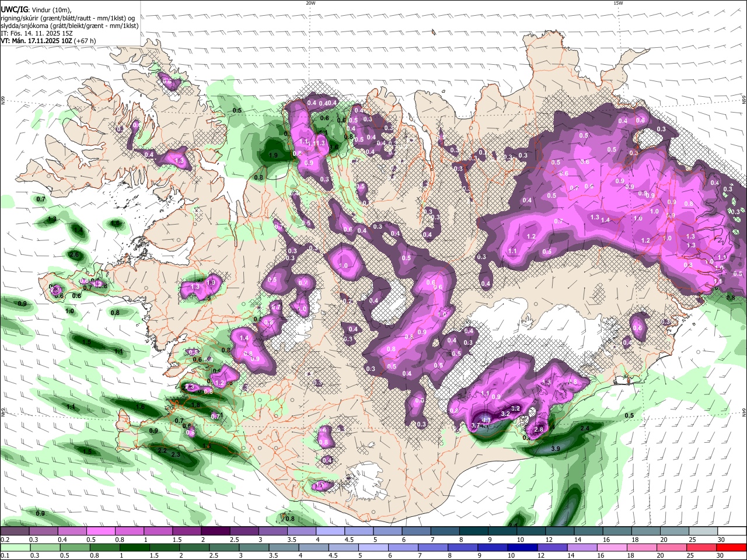
Task: Click the '15W' longitude label
Action: (618, 3)
